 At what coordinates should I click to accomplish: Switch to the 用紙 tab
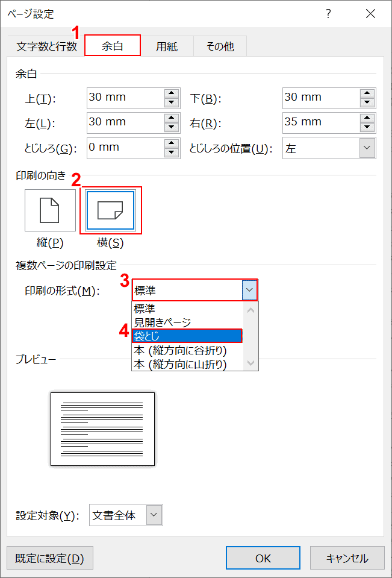[x=167, y=46]
